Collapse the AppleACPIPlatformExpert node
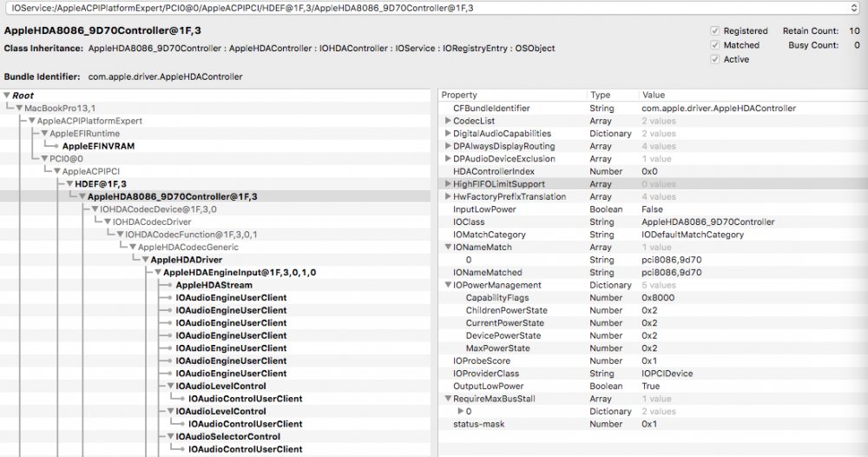The height and width of the screenshot is (457, 868). click(x=32, y=121)
